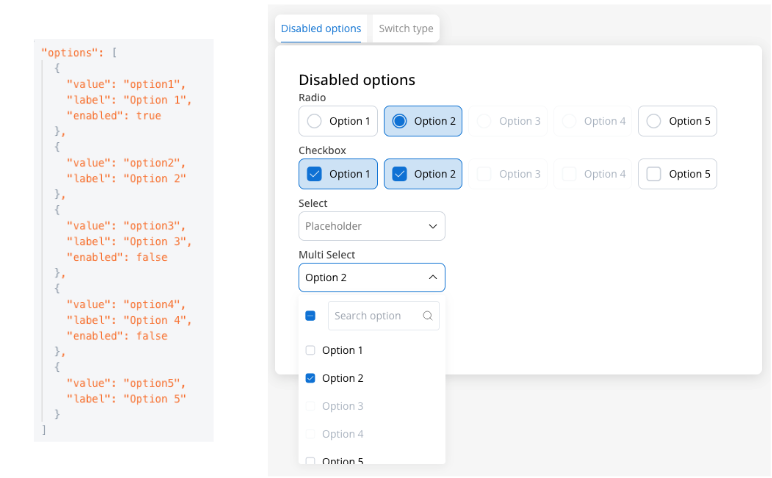772x478 pixels.
Task: Toggle the select-all indeterminate checkbox
Action: pos(310,316)
